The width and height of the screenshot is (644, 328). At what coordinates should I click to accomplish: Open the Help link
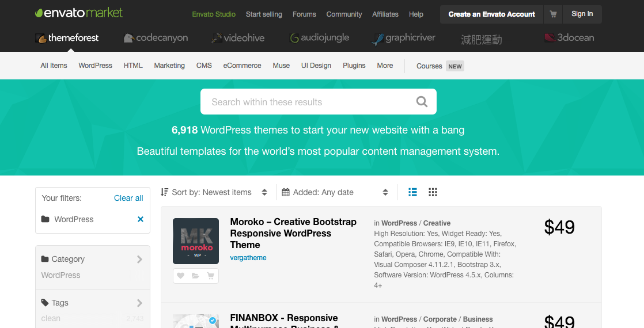(x=416, y=14)
